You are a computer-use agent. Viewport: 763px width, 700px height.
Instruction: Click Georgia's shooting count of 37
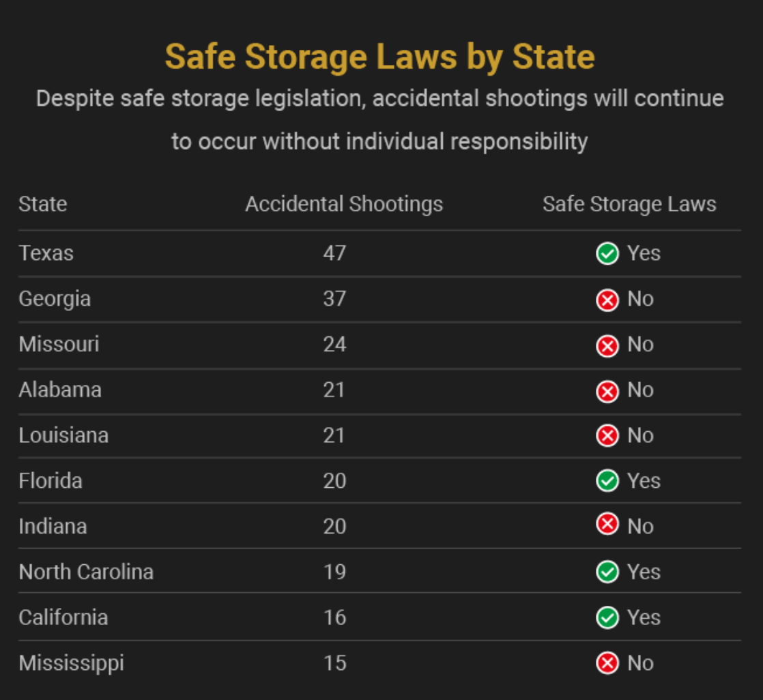tap(334, 299)
